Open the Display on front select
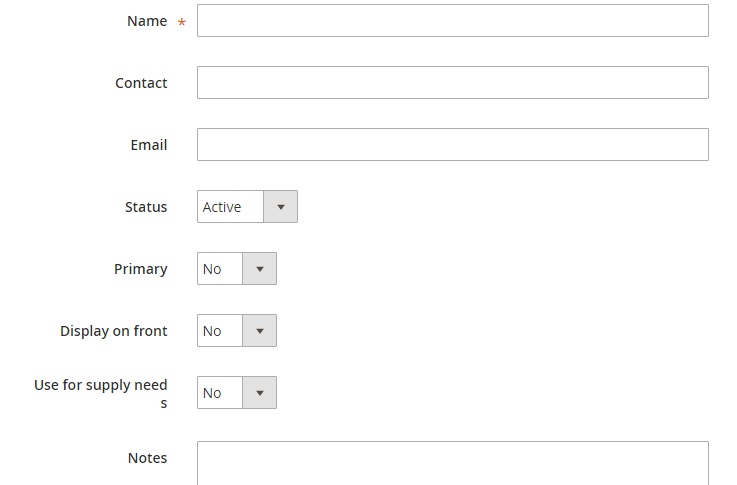The width and height of the screenshot is (737, 485). (x=220, y=331)
